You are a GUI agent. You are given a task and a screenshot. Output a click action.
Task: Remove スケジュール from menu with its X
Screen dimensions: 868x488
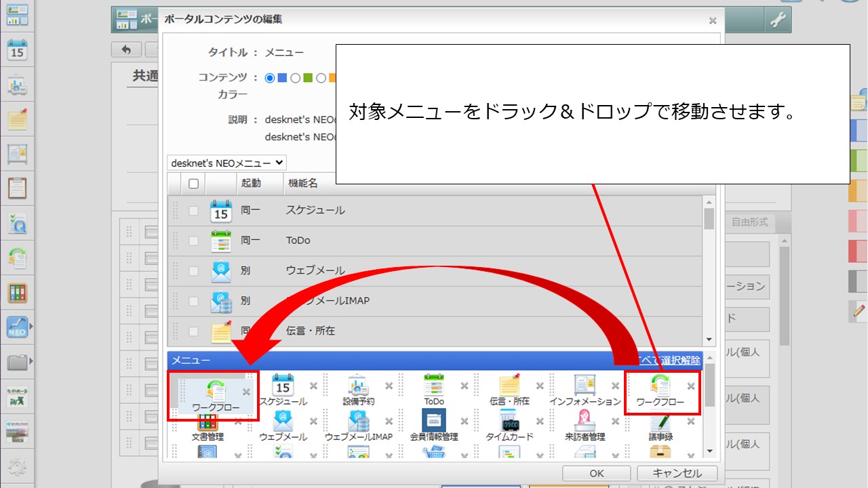click(313, 386)
